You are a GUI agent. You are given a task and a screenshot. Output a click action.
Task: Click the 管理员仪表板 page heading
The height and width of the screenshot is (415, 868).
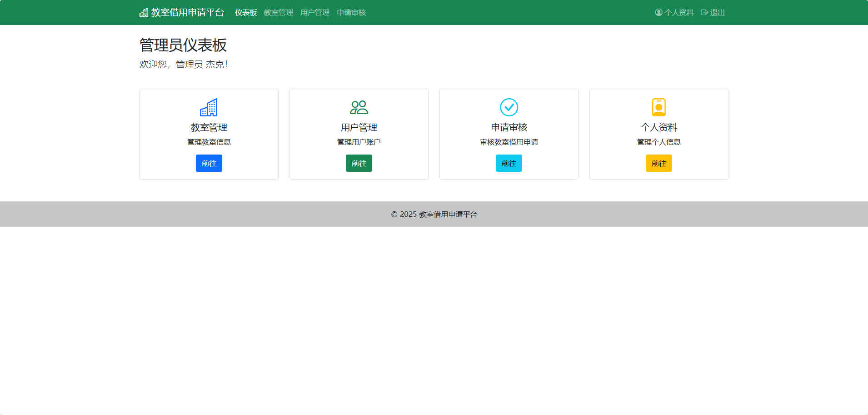tap(183, 45)
